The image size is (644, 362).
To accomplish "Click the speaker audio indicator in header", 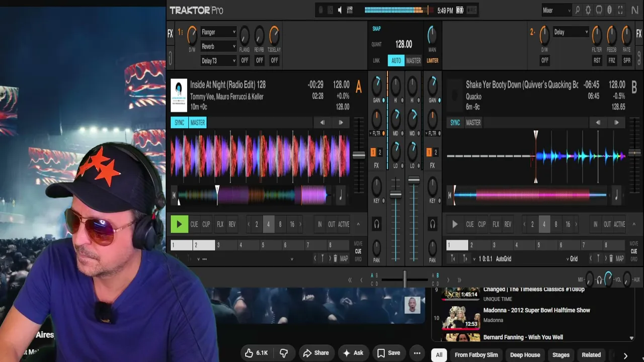I will (340, 10).
